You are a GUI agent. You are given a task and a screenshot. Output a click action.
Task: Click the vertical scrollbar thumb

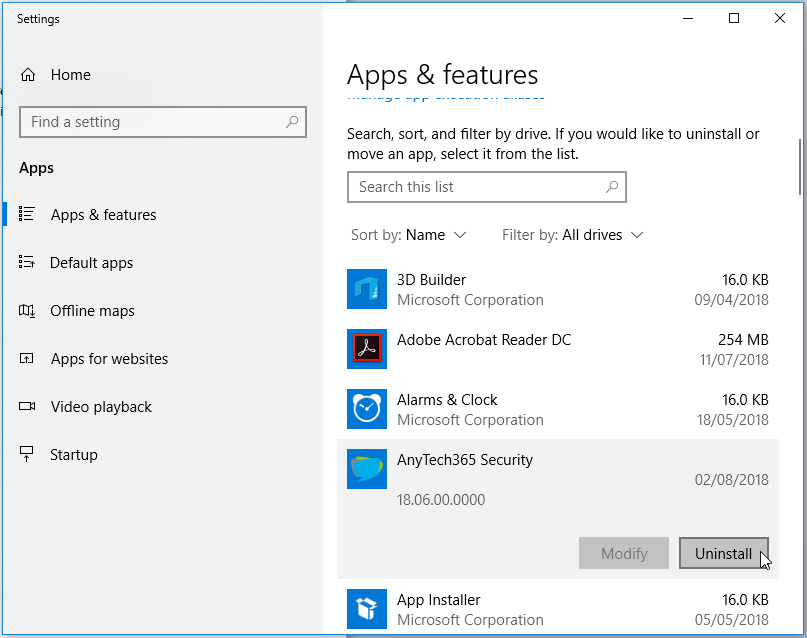coord(800,167)
